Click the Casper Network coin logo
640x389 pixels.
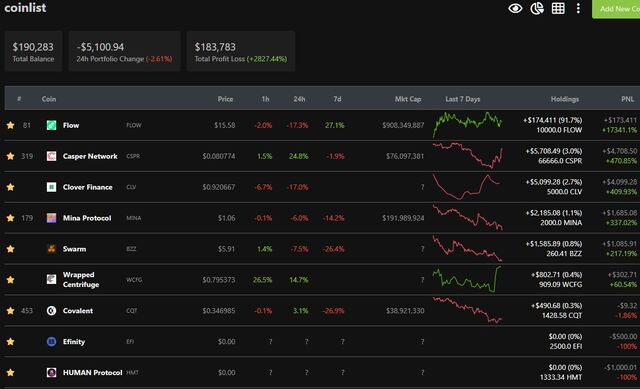pyautogui.click(x=51, y=156)
